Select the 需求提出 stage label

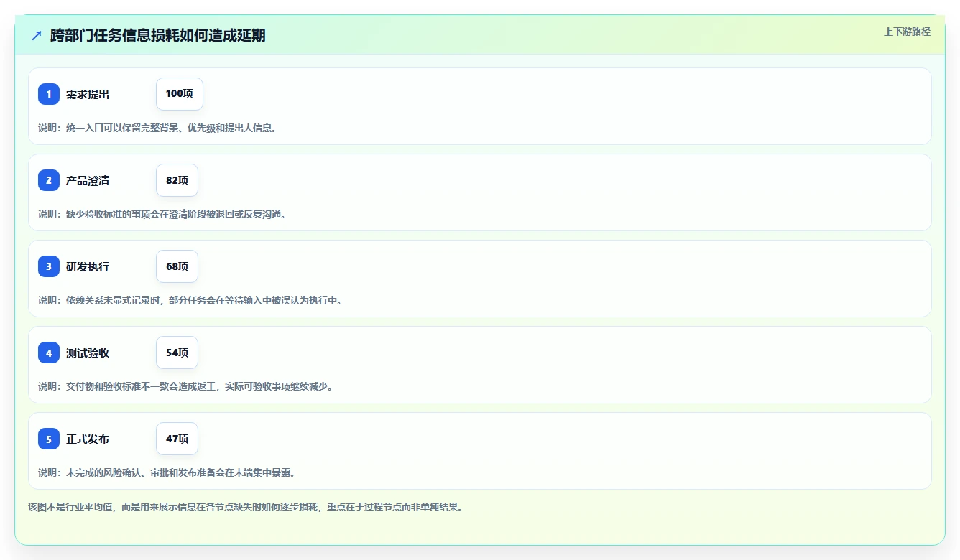88,94
